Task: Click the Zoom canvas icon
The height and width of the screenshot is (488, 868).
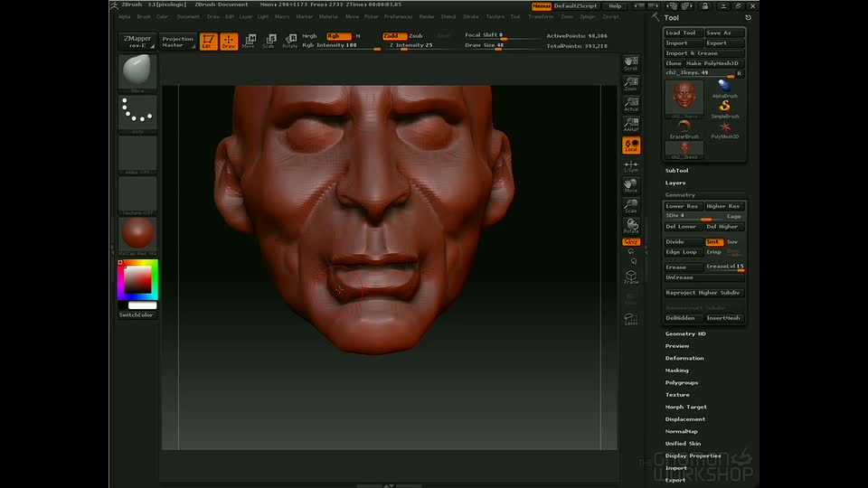Action: click(x=631, y=84)
